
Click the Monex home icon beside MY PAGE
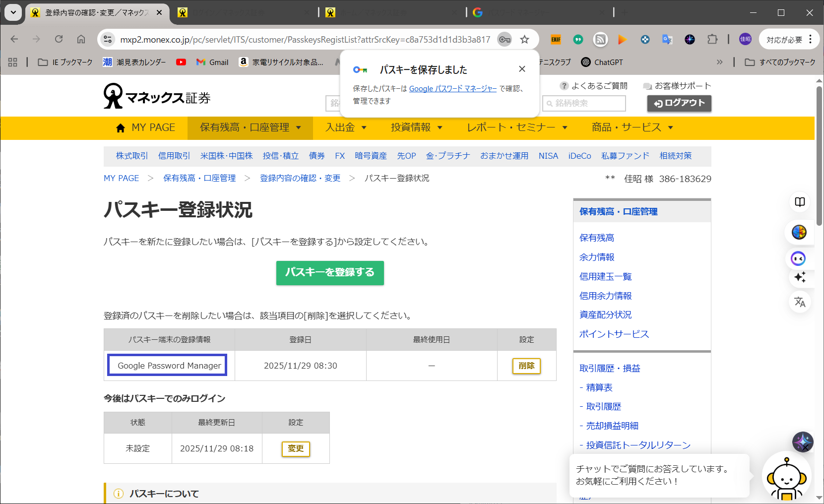(x=120, y=128)
